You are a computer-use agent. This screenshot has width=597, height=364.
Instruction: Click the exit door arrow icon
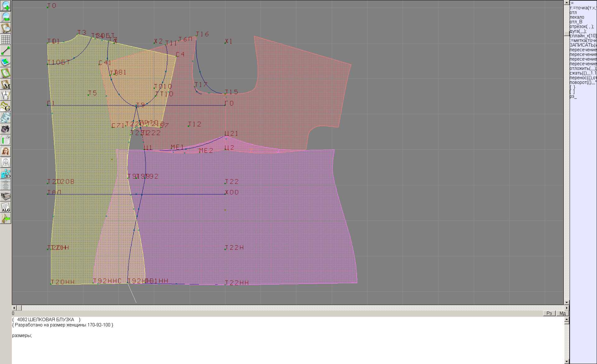coord(6,219)
